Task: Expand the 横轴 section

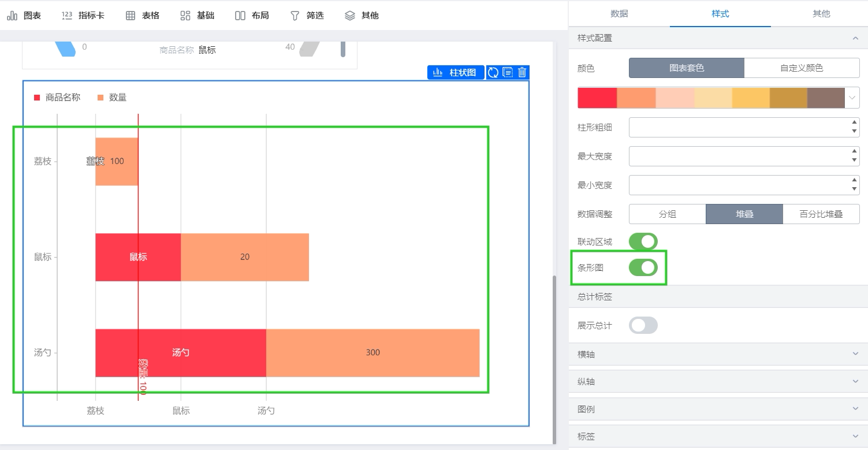Action: [x=718, y=354]
